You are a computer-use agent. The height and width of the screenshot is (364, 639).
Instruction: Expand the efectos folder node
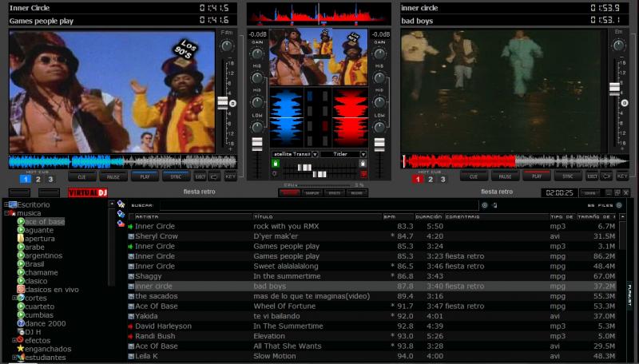point(14,340)
